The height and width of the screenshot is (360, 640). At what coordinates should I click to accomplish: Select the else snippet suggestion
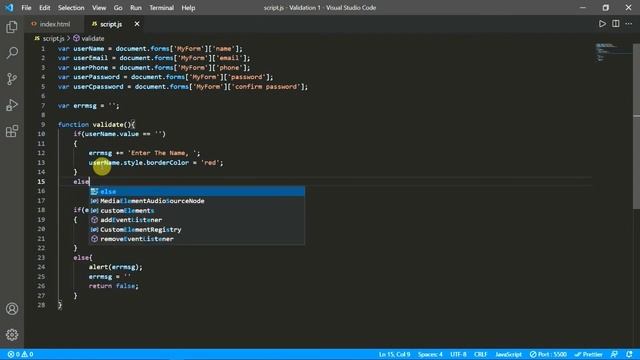point(197,191)
